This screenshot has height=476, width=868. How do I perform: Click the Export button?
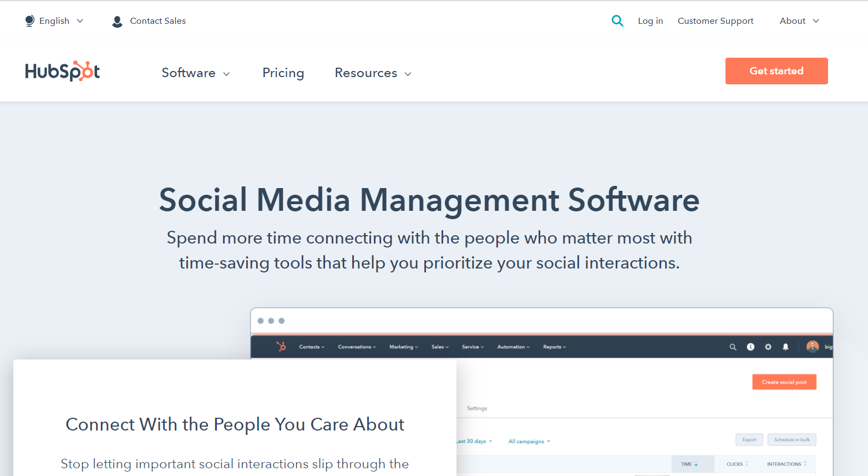click(x=749, y=439)
